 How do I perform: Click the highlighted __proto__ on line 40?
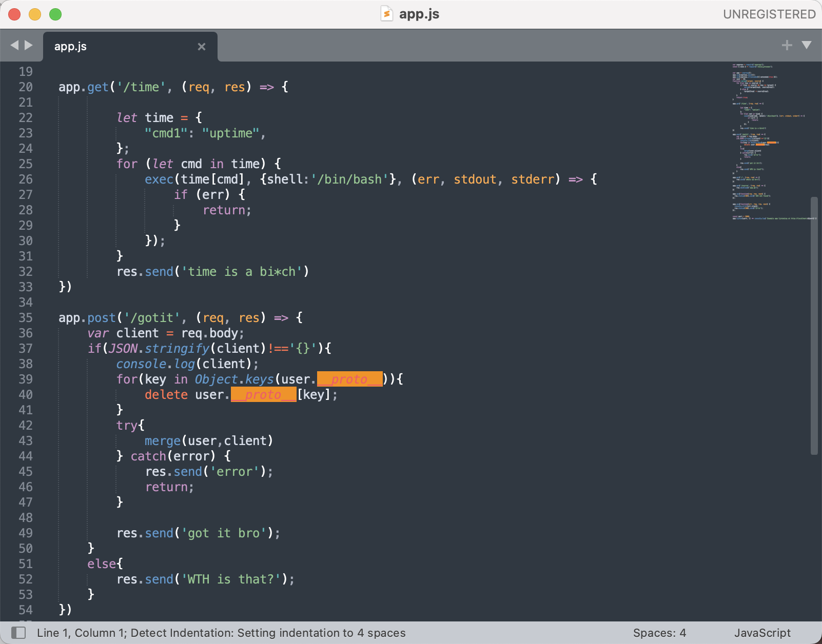click(264, 395)
